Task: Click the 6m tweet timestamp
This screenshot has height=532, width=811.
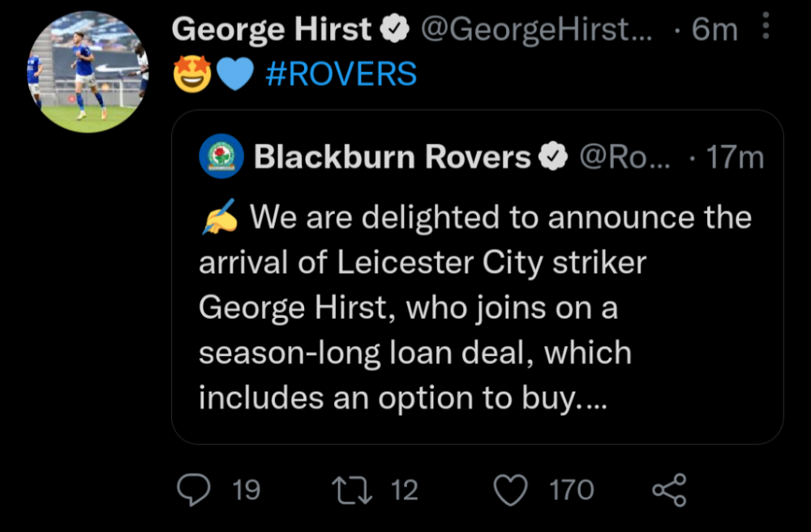Action: (x=714, y=30)
